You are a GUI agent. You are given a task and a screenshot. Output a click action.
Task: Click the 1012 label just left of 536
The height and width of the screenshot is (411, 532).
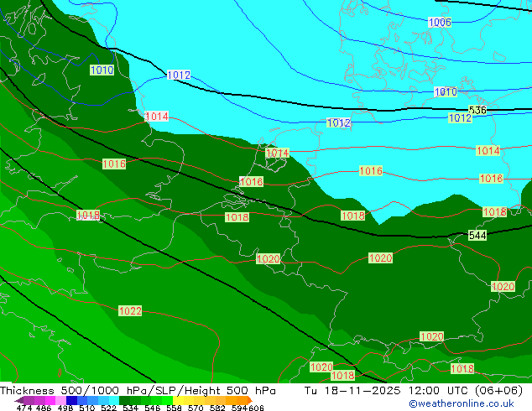tap(460, 118)
